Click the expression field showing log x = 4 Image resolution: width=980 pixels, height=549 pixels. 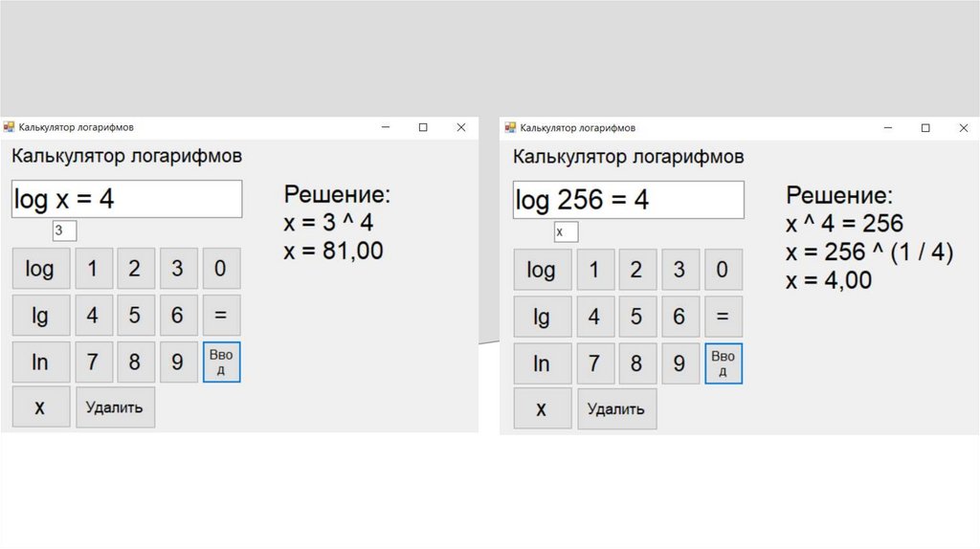point(126,199)
